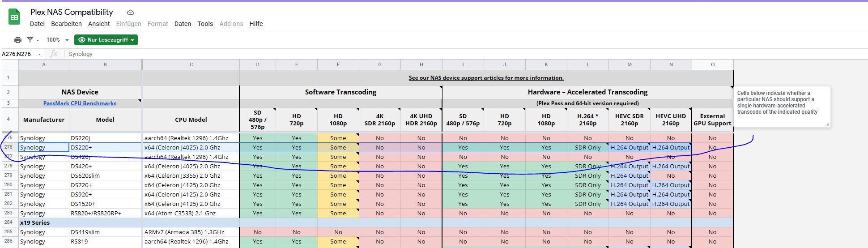This screenshot has width=868, height=248.
Task: Click the Software Transcoding header cell
Action: click(x=340, y=92)
